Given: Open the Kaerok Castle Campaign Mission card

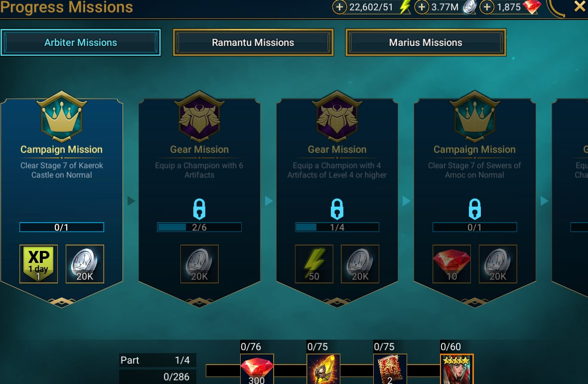Looking at the screenshot, I should [x=62, y=199].
